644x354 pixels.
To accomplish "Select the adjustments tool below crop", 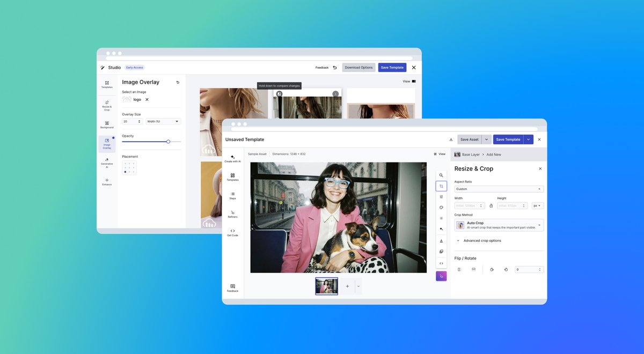I will click(x=441, y=197).
